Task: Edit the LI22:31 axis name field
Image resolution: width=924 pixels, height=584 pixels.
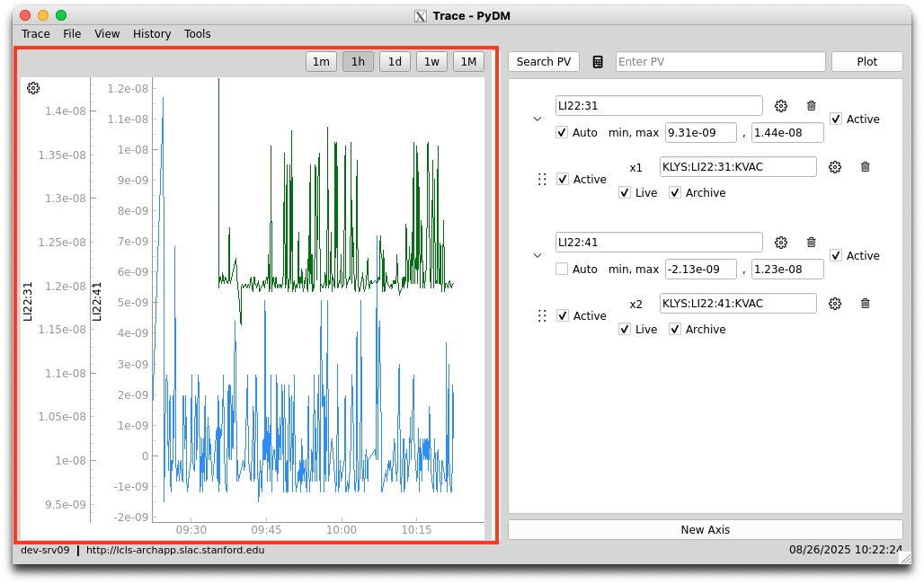Action: click(x=659, y=106)
